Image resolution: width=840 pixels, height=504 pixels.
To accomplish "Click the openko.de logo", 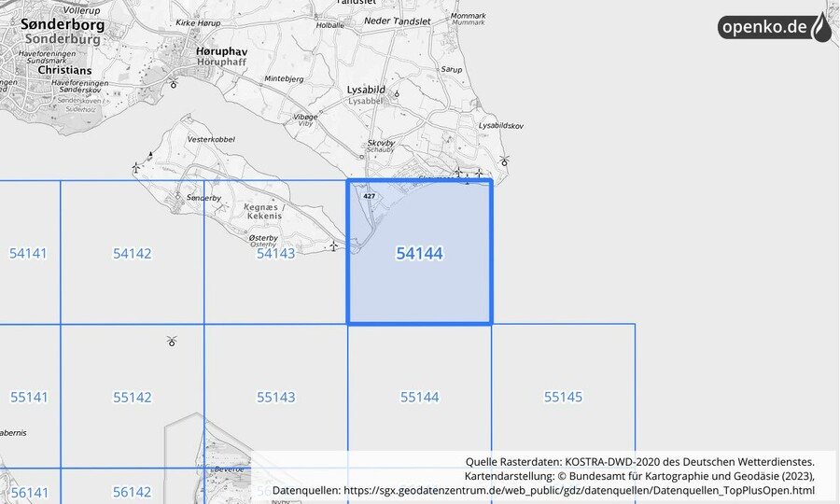I will (x=775, y=27).
